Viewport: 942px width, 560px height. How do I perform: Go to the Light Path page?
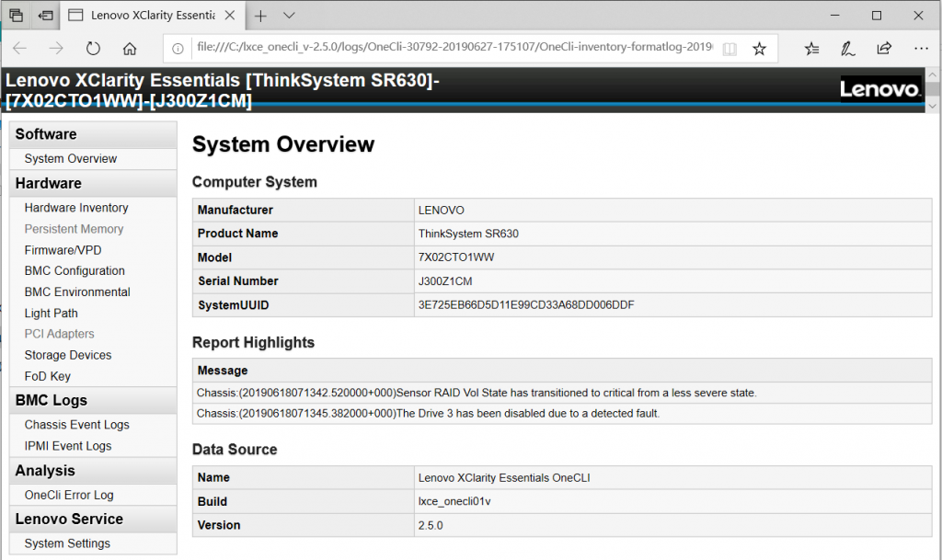(52, 313)
